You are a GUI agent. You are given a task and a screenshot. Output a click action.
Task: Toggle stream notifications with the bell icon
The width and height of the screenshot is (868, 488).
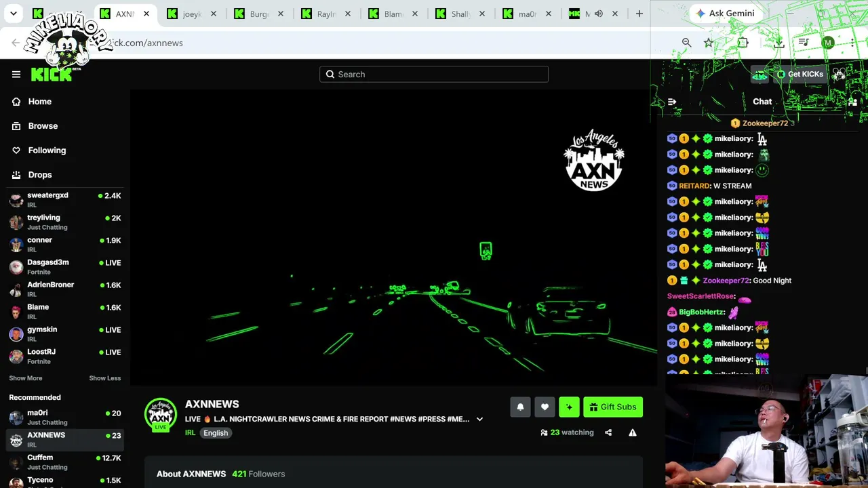click(x=520, y=407)
